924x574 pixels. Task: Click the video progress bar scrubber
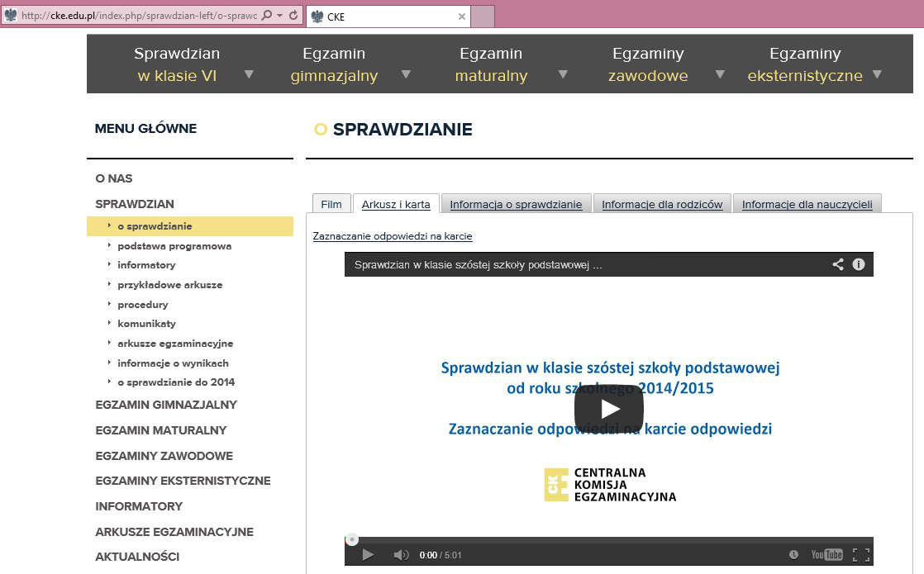(x=352, y=539)
